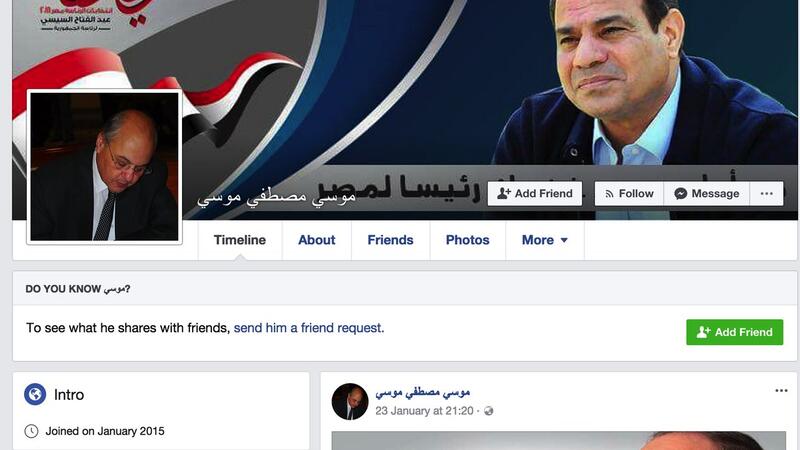Click the post timestamp 23 January at 21:20
Image resolution: width=800 pixels, height=450 pixels.
(424, 411)
